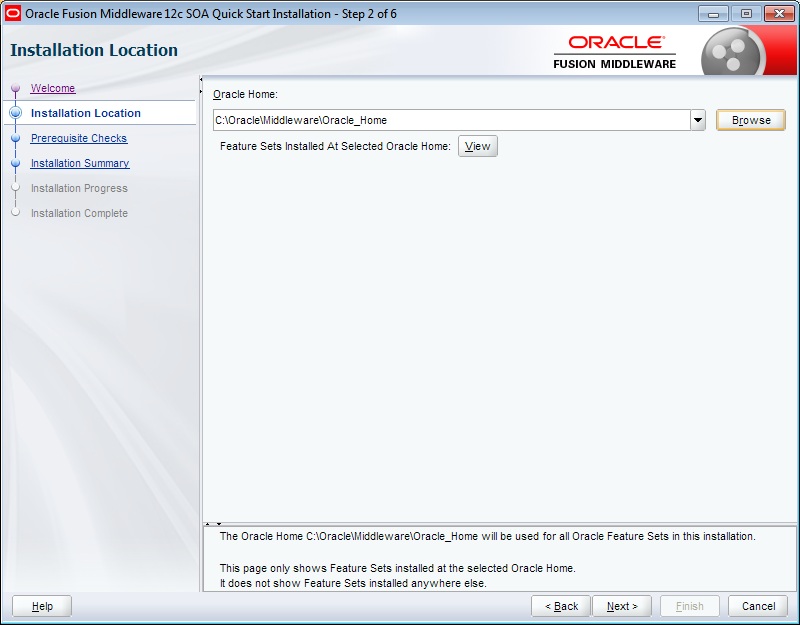Click Next to proceed with installation
Screen dimensions: 800x625
(622, 605)
